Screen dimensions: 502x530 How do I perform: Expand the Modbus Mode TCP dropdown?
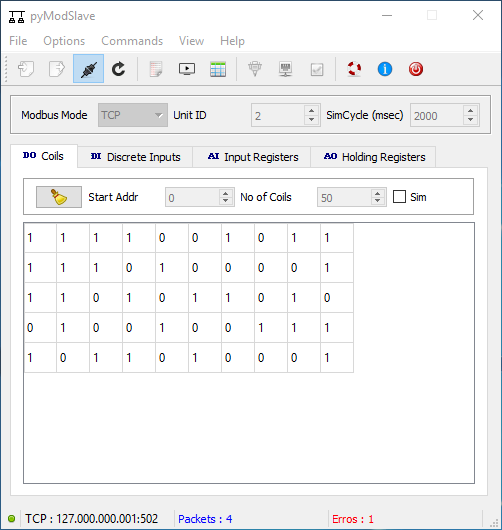(x=133, y=115)
